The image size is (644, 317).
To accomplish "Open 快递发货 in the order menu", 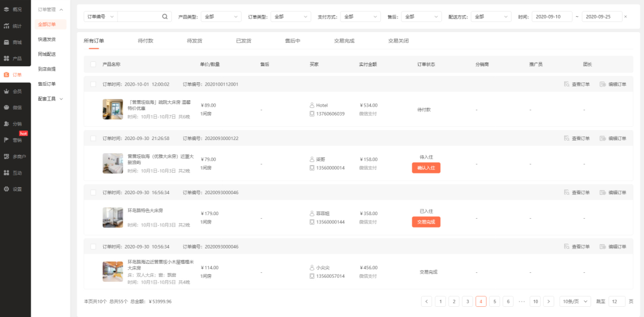I will (47, 39).
